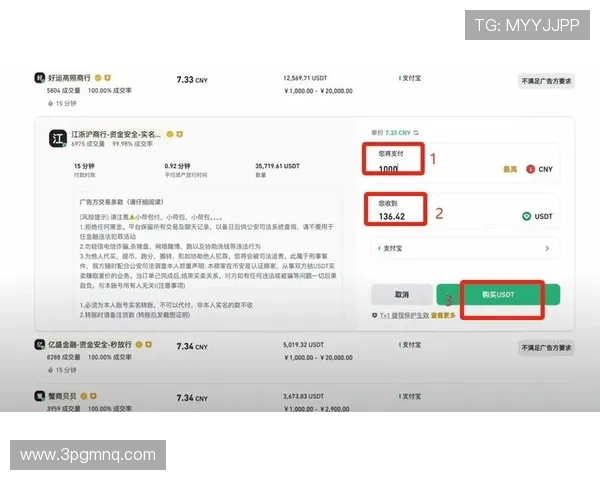Click the T+1 提现保护生效 link
The height and width of the screenshot is (480, 600).
coord(404,315)
